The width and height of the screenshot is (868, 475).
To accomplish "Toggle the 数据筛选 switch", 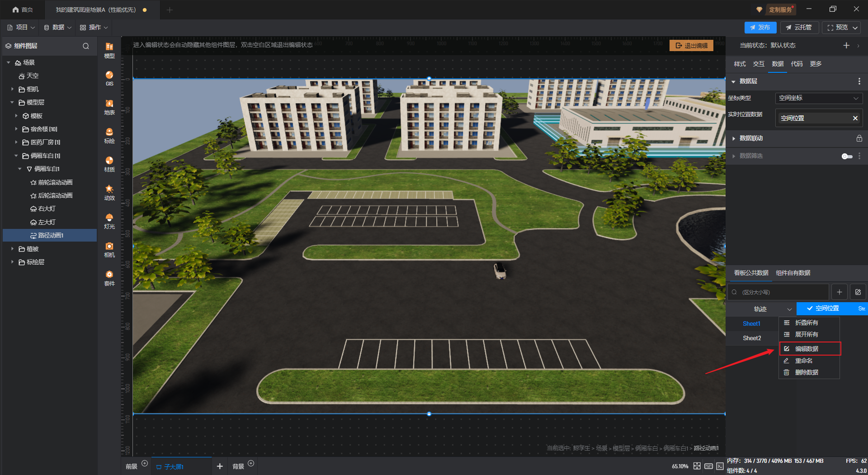I will tap(847, 156).
